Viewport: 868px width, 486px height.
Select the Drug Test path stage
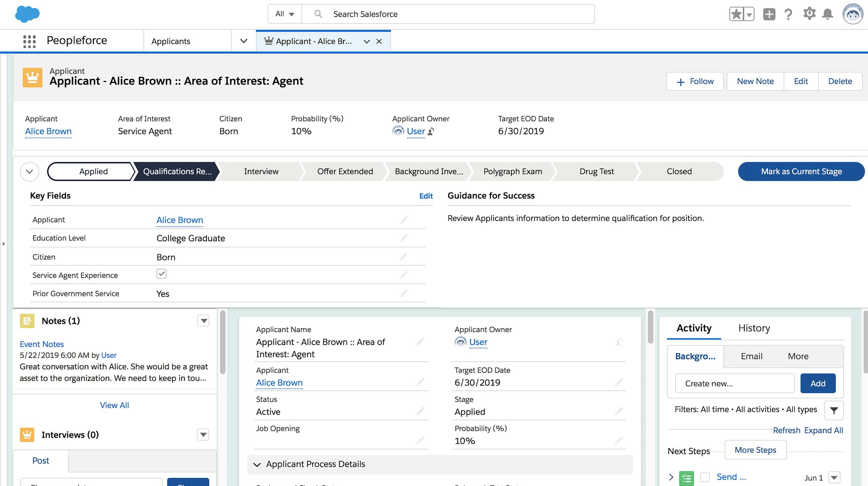[596, 171]
